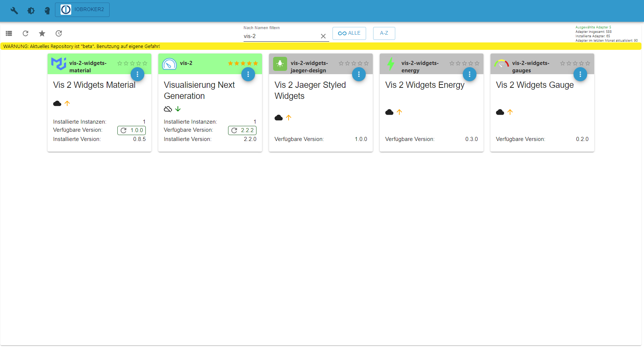Click cloud icon on Energy card
Image resolution: width=644 pixels, height=348 pixels.
pyautogui.click(x=389, y=112)
